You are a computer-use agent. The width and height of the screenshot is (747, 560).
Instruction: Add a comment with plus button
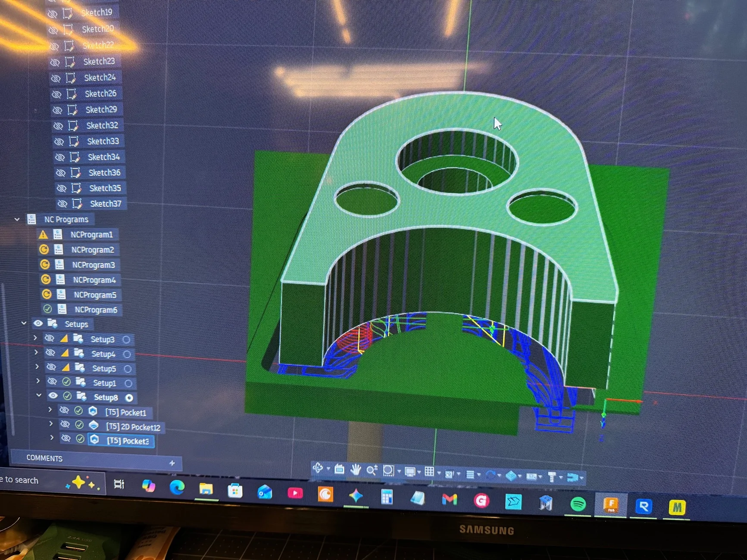coord(172,463)
